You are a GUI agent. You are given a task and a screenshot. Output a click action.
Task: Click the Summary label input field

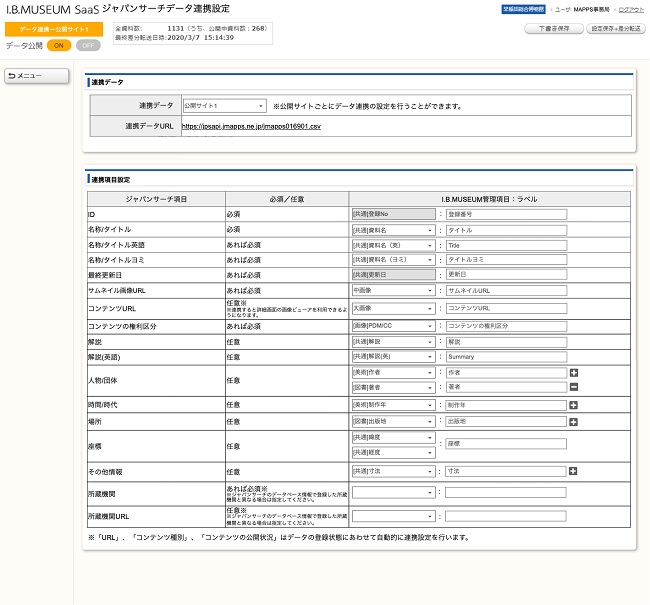506,357
